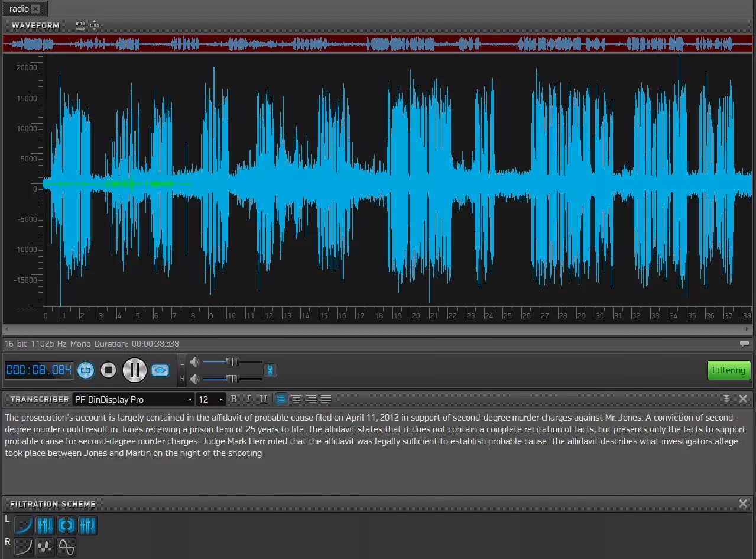The width and height of the screenshot is (756, 559).
Task: Pause the audio playback
Action: [135, 370]
